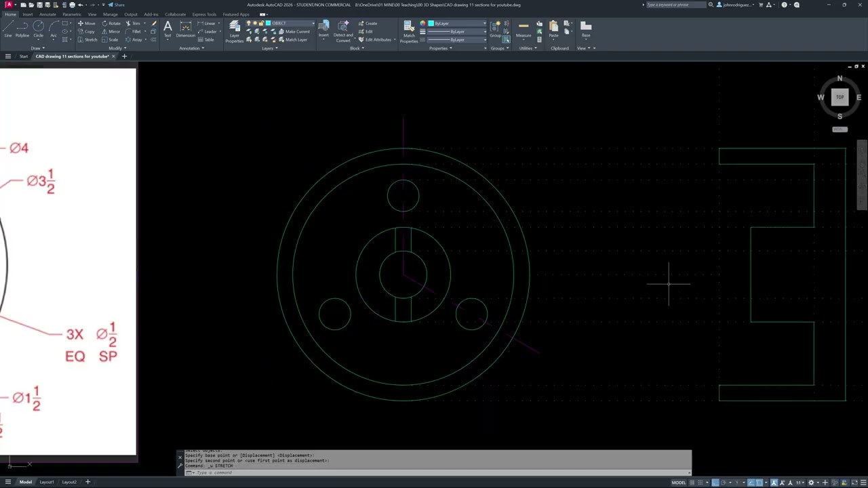Toggle 2D object snap in status bar

pos(759,483)
